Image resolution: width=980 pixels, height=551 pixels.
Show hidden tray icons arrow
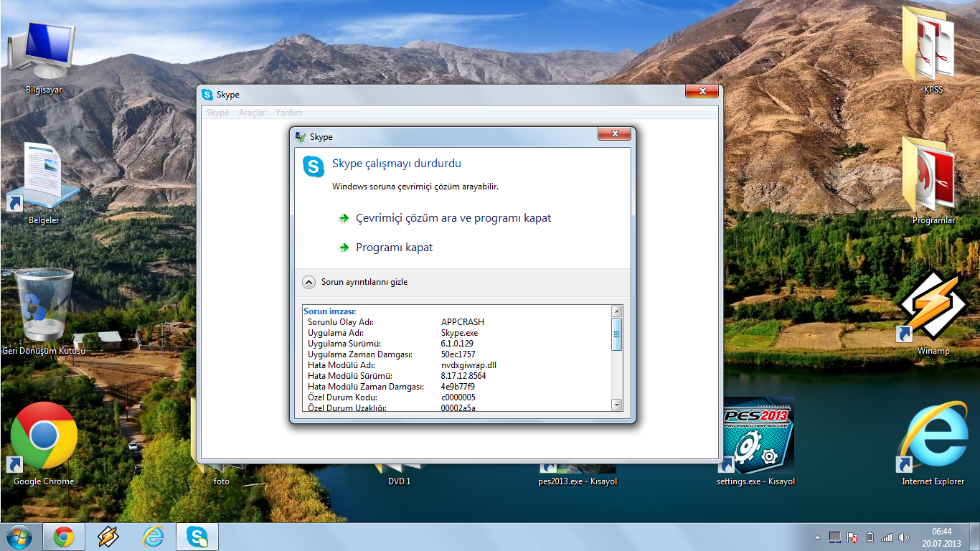pos(817,537)
